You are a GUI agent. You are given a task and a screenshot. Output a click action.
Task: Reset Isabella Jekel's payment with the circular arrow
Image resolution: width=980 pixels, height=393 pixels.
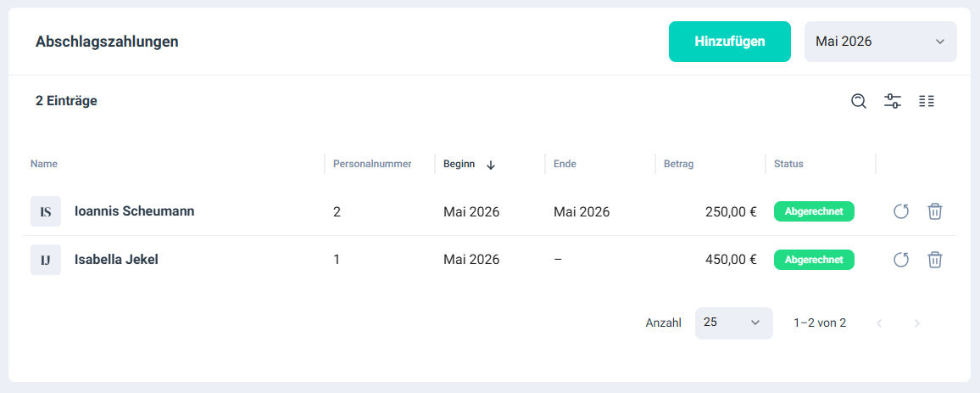click(x=900, y=260)
